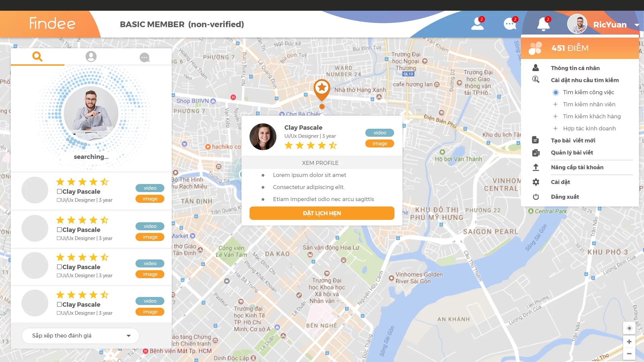Click cafe hương lan map marker
Viewport: 644px width, 362px height.
(x=437, y=84)
